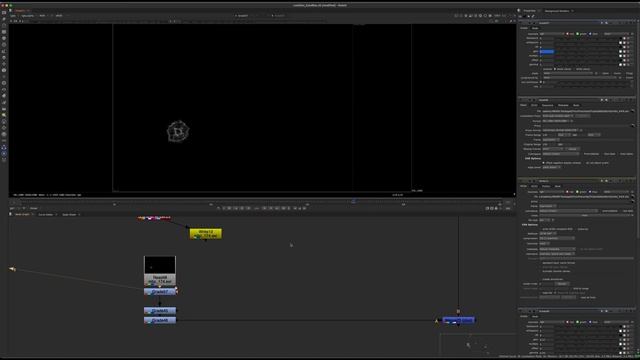Browse for output file in Write12 panel
This screenshot has width=640, height=360.
point(632,197)
